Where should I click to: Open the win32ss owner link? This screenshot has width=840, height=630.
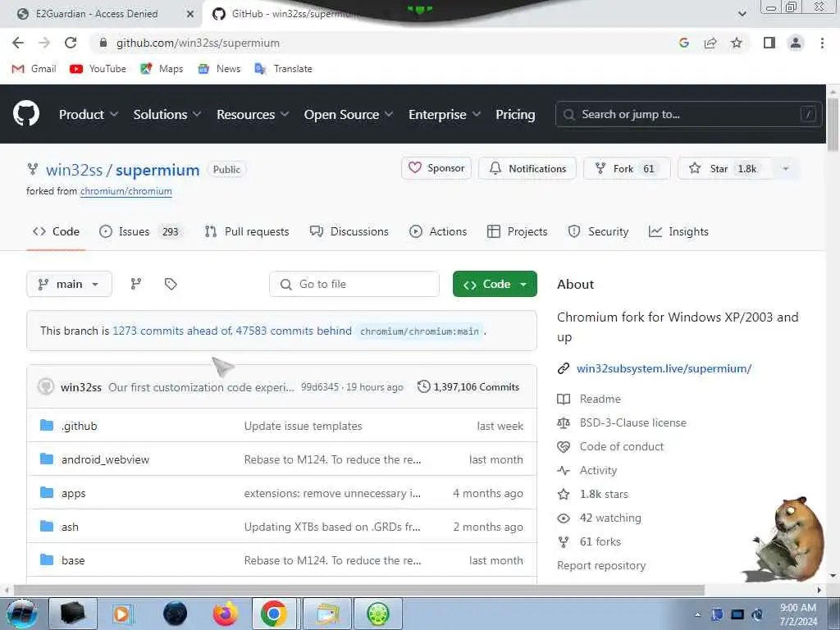coord(74,170)
